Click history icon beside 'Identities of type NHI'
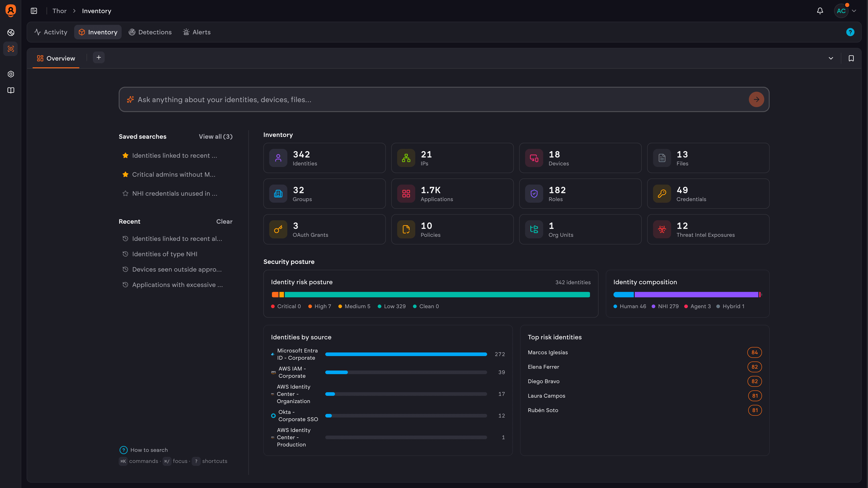This screenshot has height=488, width=868. [125, 254]
